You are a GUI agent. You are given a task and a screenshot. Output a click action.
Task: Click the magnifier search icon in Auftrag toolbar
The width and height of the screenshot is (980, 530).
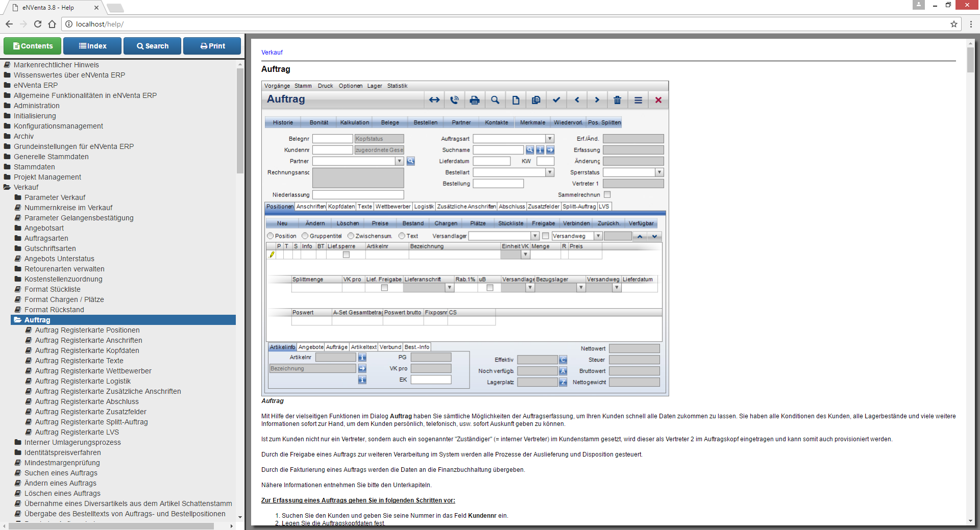pyautogui.click(x=495, y=100)
